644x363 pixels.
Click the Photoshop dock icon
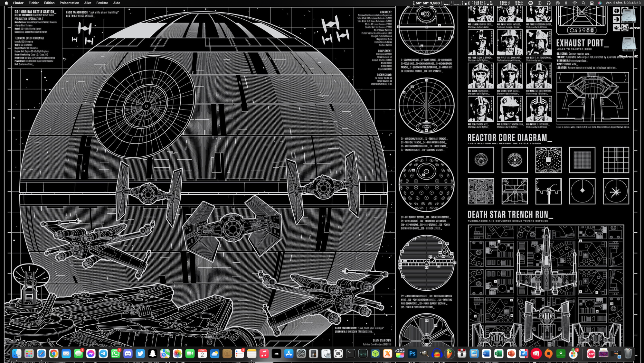412,354
